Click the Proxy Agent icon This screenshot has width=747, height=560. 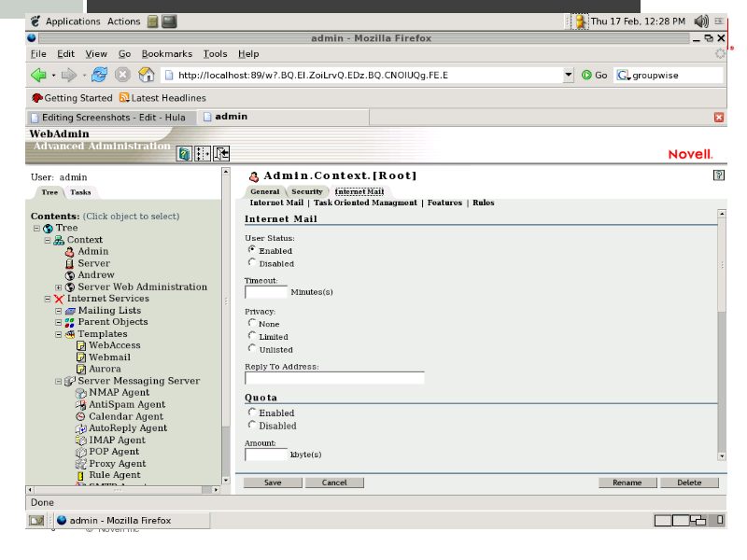pyautogui.click(x=81, y=464)
